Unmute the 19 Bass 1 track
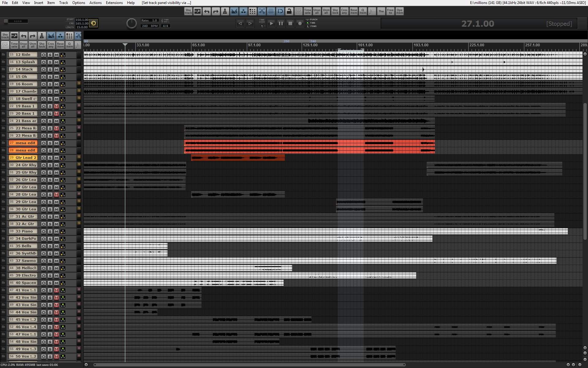This screenshot has width=588, height=368. coord(56,106)
